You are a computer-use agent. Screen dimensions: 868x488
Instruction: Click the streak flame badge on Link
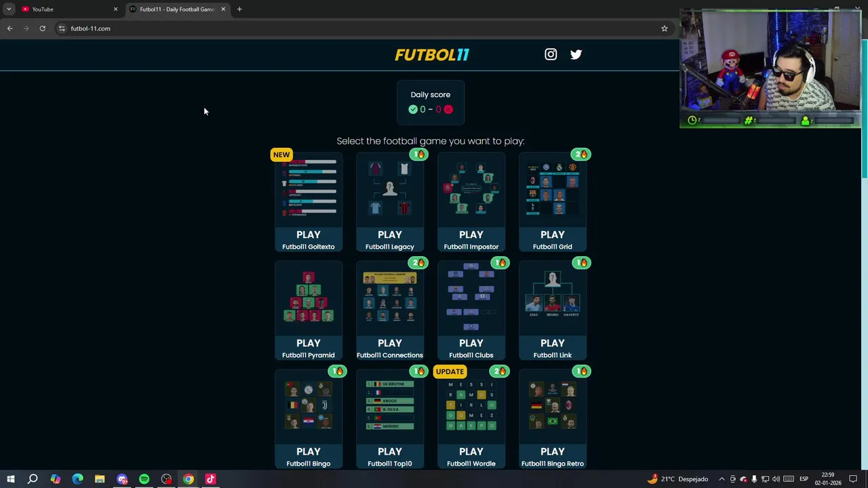pos(581,263)
